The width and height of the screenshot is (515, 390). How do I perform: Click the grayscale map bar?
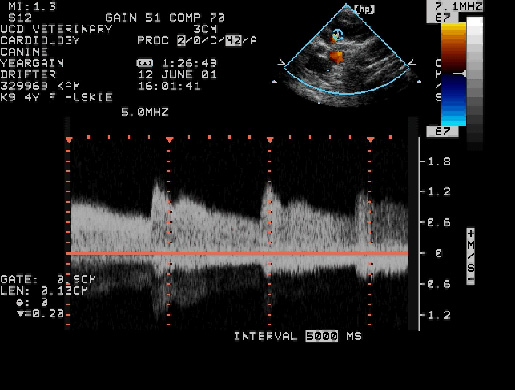pyautogui.click(x=475, y=83)
